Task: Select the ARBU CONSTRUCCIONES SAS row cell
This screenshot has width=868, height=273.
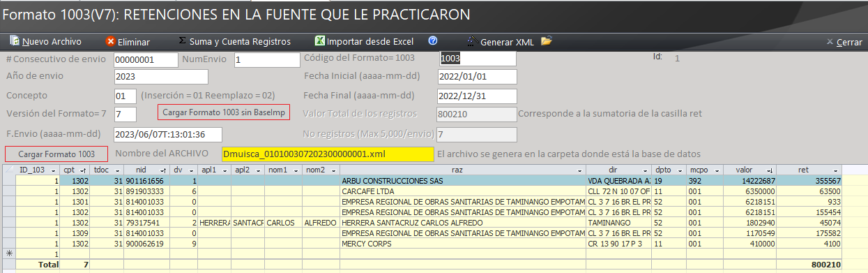Action: coord(463,180)
